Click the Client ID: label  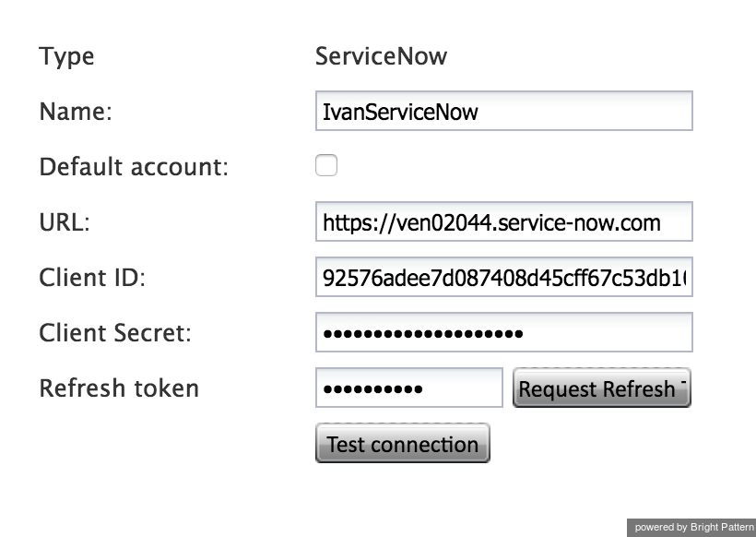(92, 278)
